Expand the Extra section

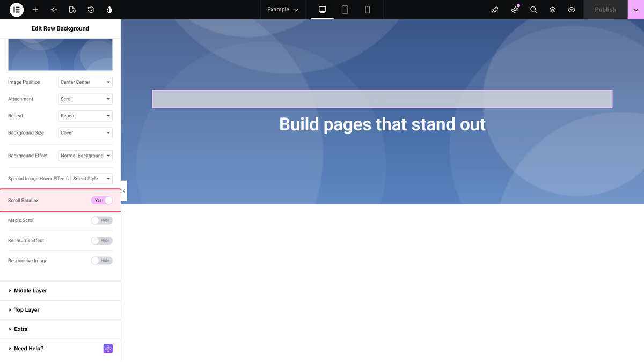coord(60,329)
